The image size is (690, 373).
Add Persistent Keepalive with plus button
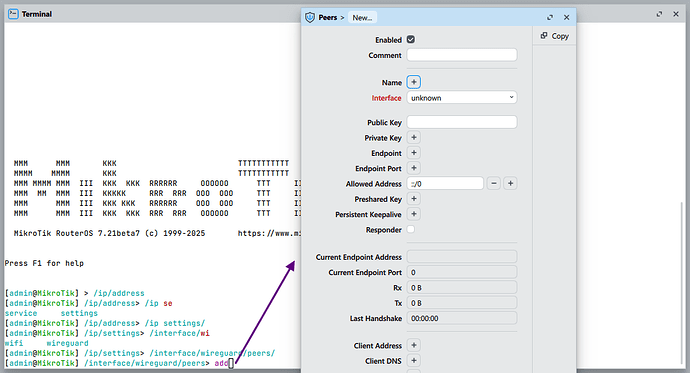pyautogui.click(x=414, y=214)
